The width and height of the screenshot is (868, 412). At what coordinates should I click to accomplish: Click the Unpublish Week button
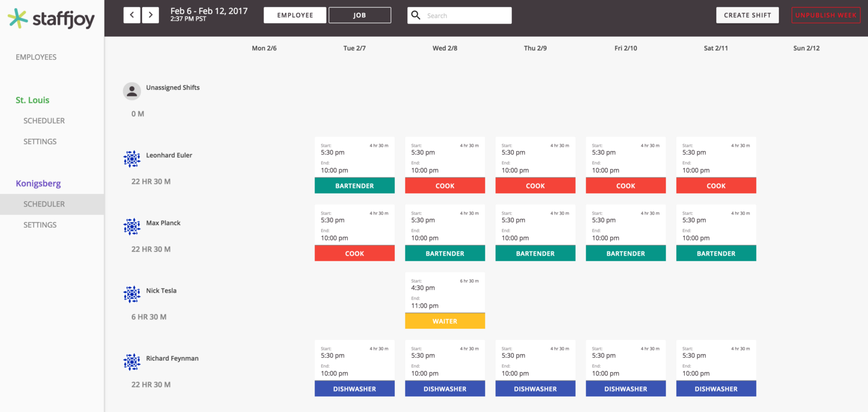tap(826, 15)
